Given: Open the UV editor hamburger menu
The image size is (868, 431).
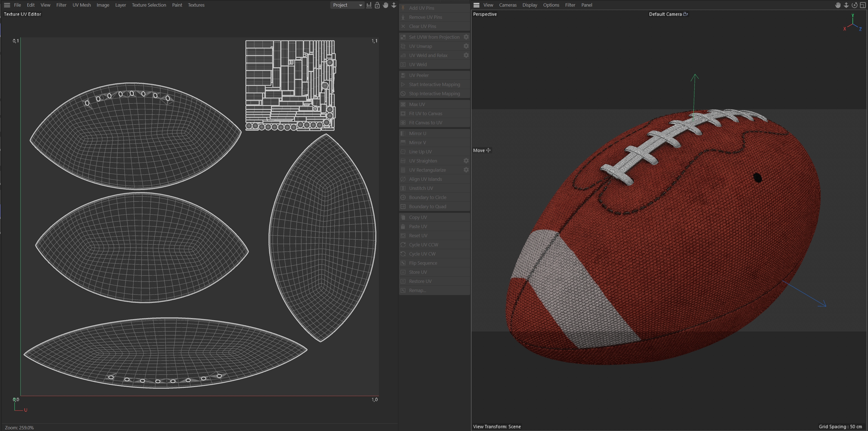Looking at the screenshot, I should (x=7, y=5).
